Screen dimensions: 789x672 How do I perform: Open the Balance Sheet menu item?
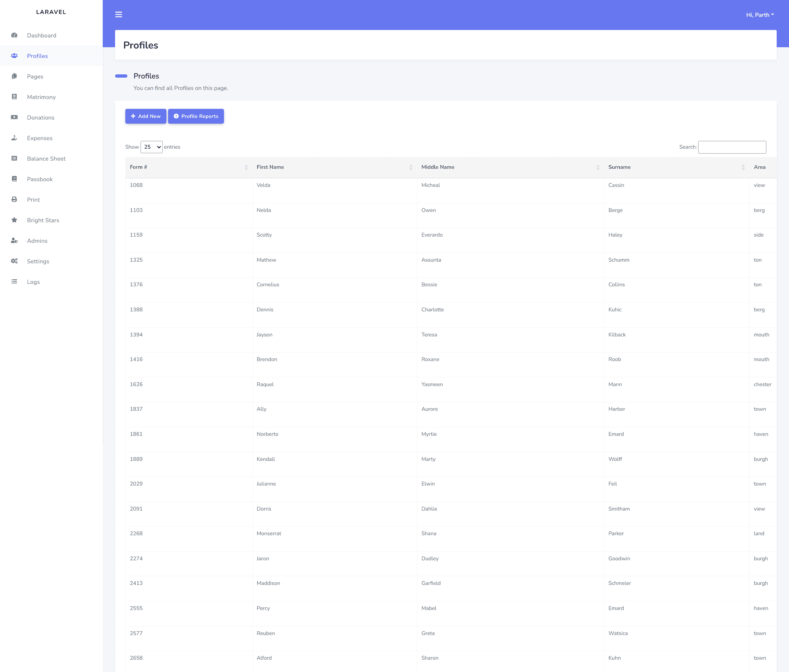coord(46,159)
